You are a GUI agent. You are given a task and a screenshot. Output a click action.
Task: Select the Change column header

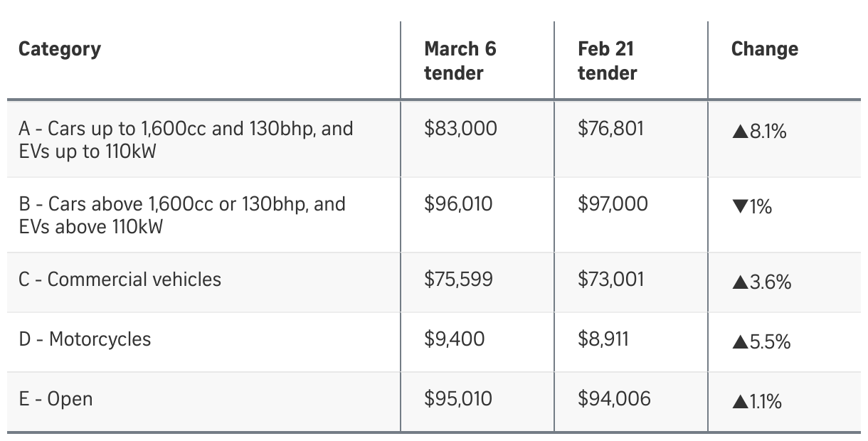point(764,49)
